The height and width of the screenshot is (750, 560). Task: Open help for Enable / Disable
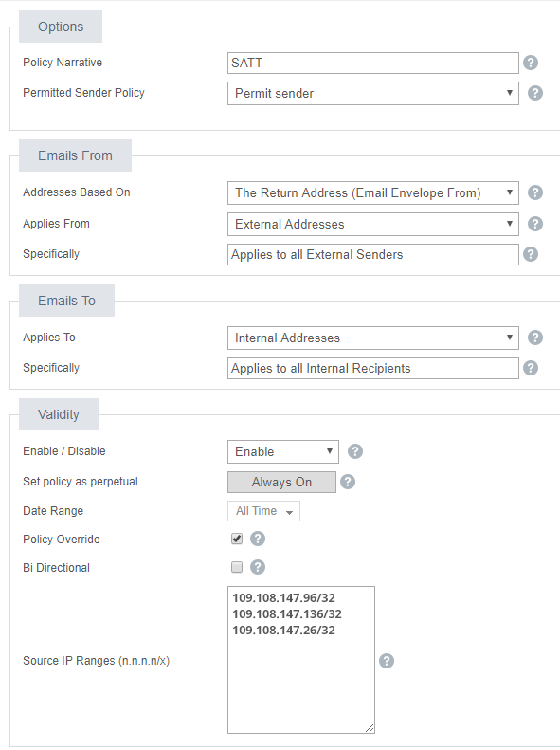click(355, 451)
